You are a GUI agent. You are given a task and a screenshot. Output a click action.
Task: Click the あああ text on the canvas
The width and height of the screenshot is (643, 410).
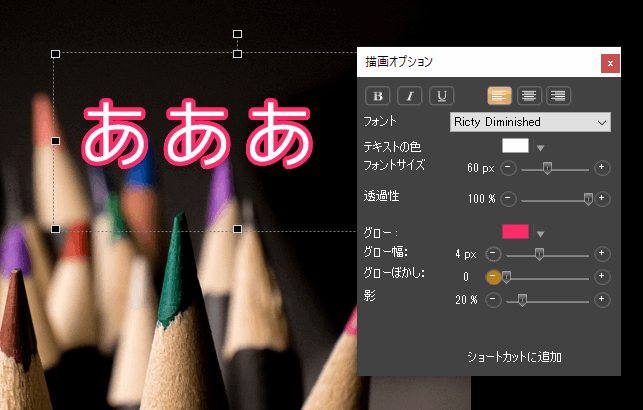[x=198, y=134]
